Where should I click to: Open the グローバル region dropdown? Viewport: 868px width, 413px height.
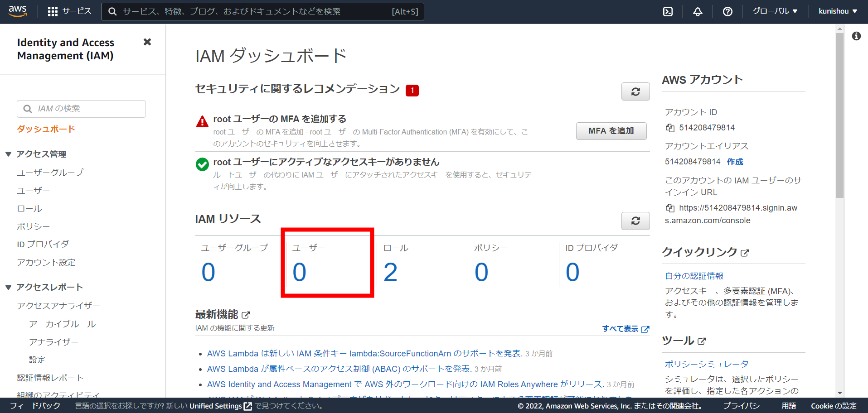(x=775, y=11)
